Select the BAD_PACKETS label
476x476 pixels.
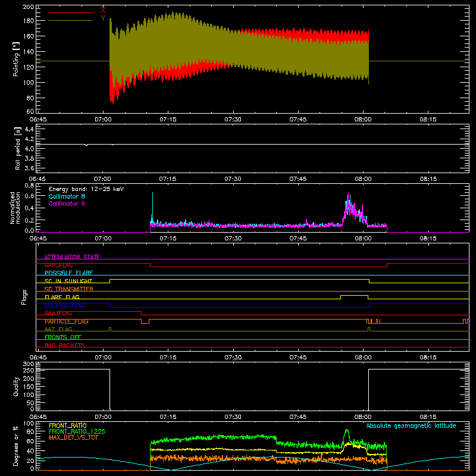65,345
